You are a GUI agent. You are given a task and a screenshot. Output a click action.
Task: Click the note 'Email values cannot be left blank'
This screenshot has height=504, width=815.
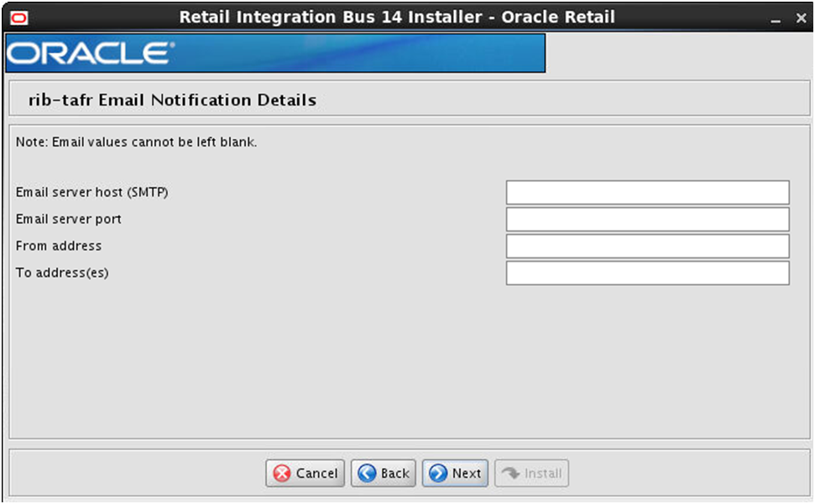pyautogui.click(x=136, y=143)
